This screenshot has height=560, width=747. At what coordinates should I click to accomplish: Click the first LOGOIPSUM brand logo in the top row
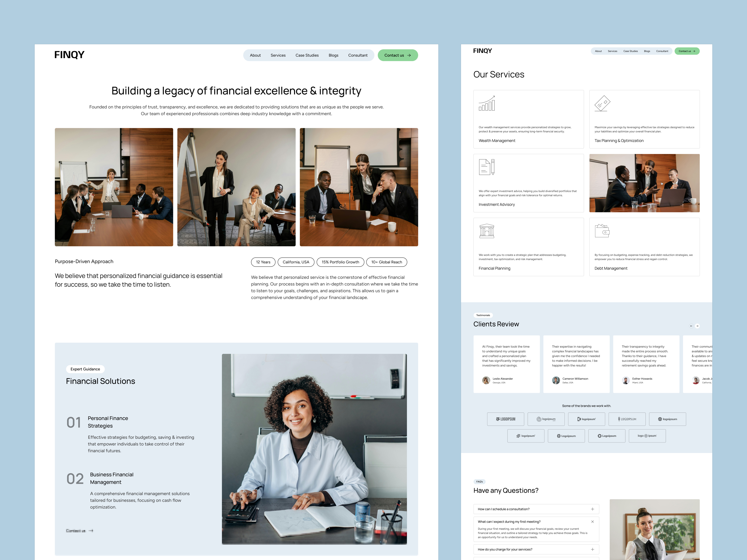click(506, 419)
